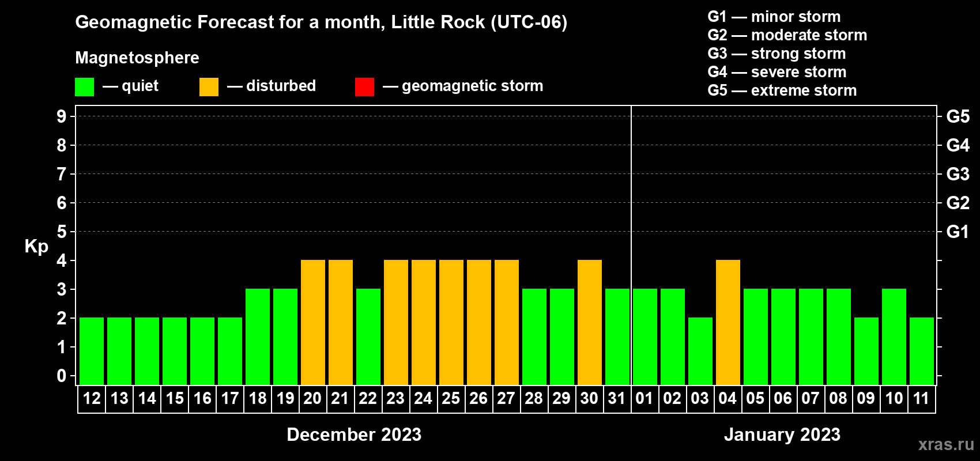Click date label 16
Screen dimensions: 980x461
pos(202,398)
